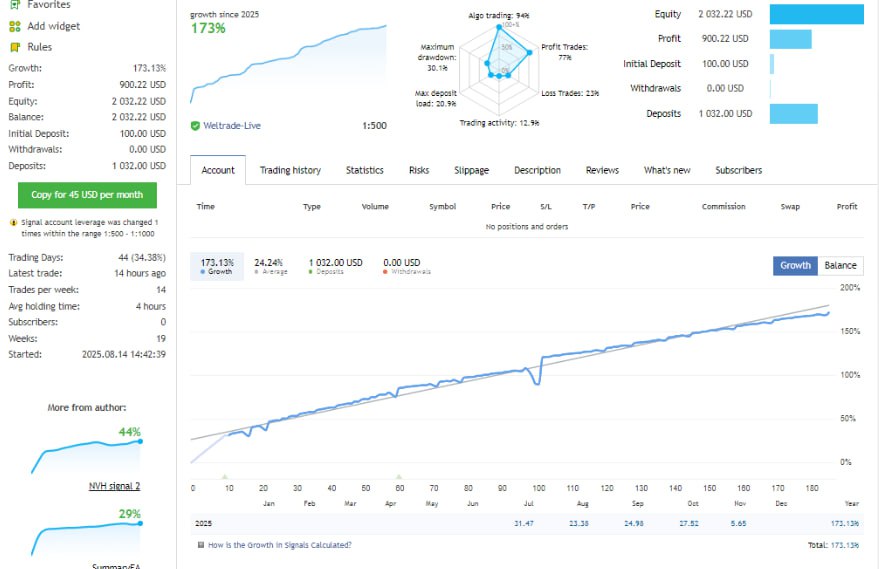Click the Add widget icon
The height and width of the screenshot is (569, 879).
pos(15,26)
